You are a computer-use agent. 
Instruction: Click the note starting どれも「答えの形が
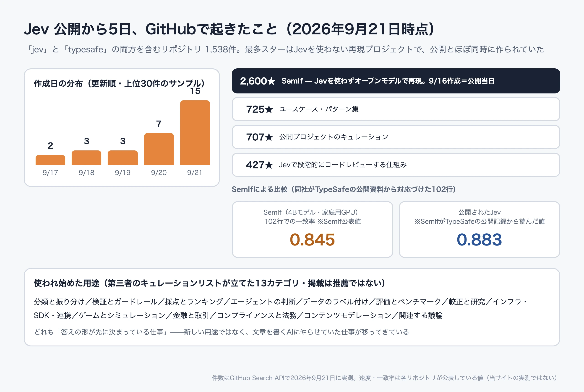(222, 332)
